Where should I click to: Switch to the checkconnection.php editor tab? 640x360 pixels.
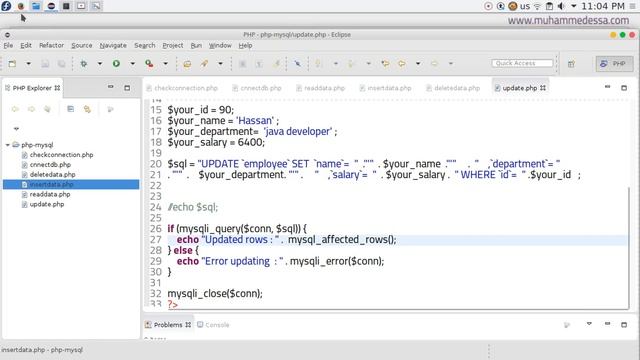182,88
